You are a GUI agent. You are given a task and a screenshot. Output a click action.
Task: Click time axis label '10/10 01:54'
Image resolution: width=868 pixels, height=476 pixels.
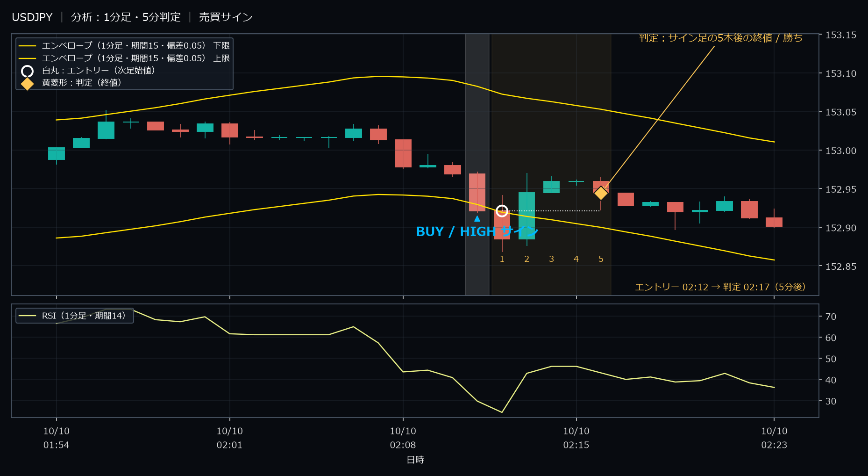tap(57, 438)
